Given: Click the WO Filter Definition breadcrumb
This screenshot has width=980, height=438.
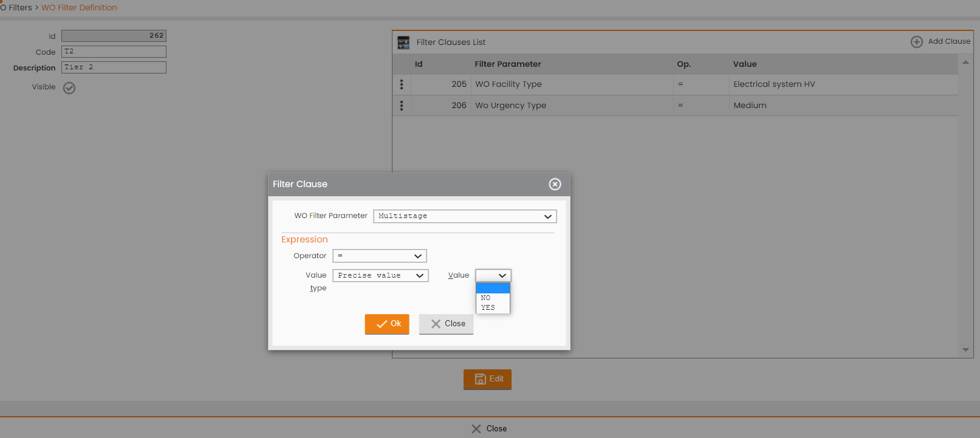Looking at the screenshot, I should (79, 7).
